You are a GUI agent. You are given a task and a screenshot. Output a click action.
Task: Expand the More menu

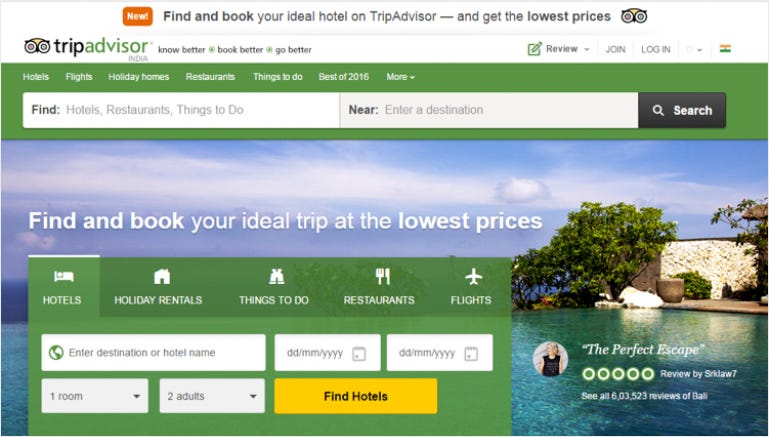[x=400, y=77]
